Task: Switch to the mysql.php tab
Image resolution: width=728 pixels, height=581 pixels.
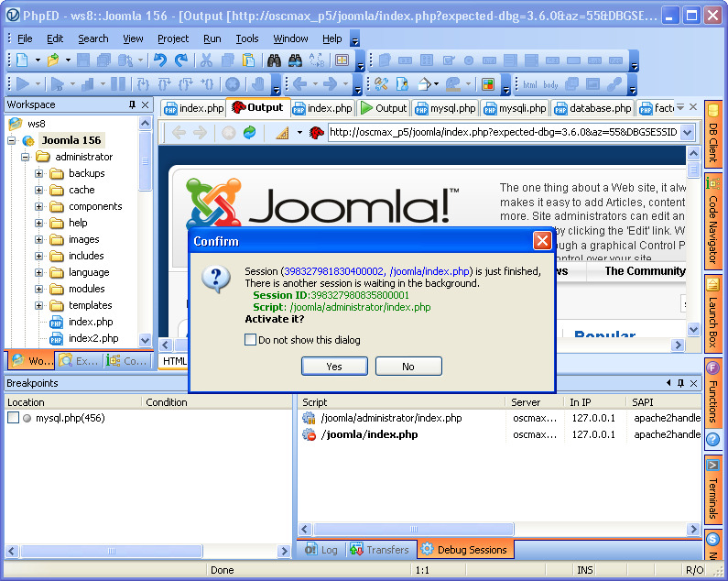Action: tap(446, 108)
